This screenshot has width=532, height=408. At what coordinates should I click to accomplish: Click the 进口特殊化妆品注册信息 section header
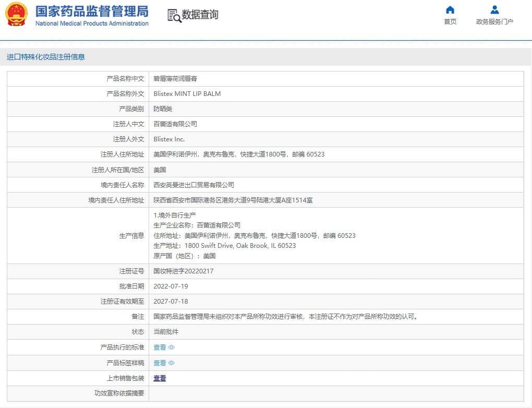[46, 57]
